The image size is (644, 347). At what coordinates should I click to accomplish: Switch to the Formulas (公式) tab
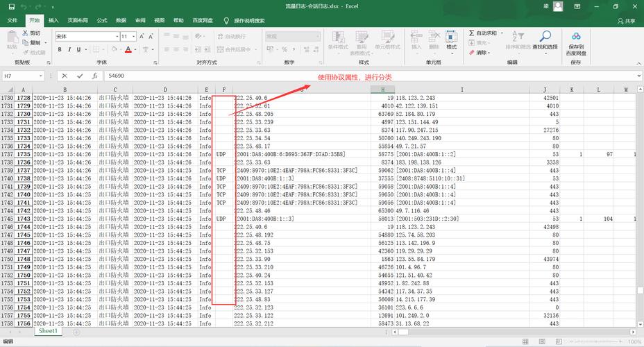pyautogui.click(x=102, y=21)
